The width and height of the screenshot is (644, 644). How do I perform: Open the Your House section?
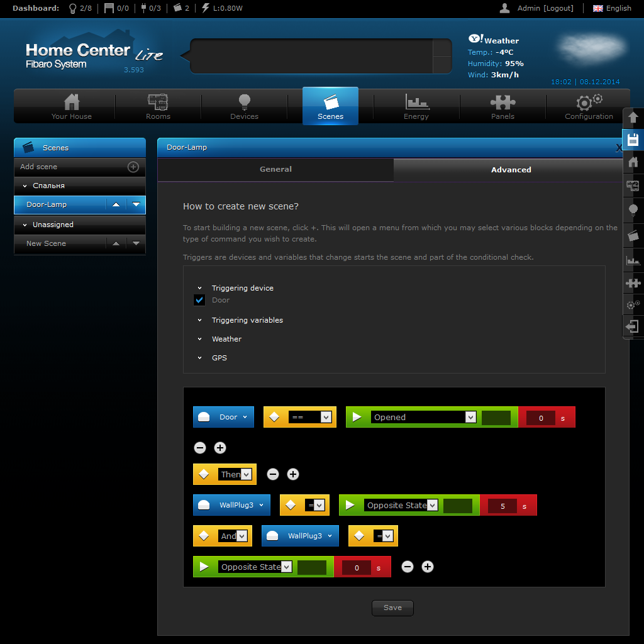72,107
